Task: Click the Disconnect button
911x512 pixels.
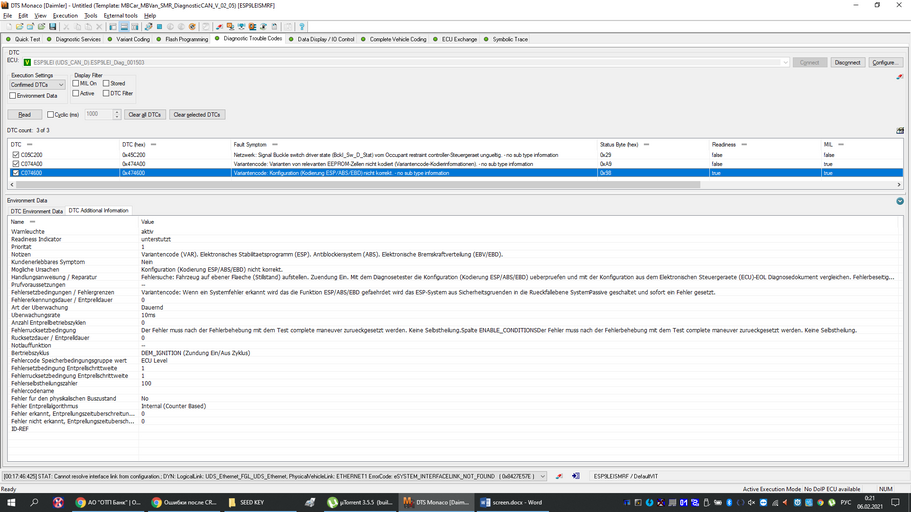Action: 847,62
